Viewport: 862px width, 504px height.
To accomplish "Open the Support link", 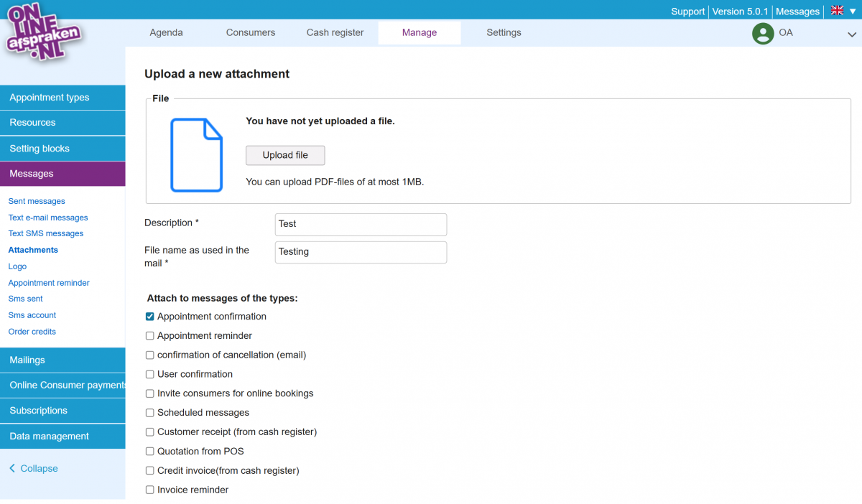I will click(x=687, y=11).
